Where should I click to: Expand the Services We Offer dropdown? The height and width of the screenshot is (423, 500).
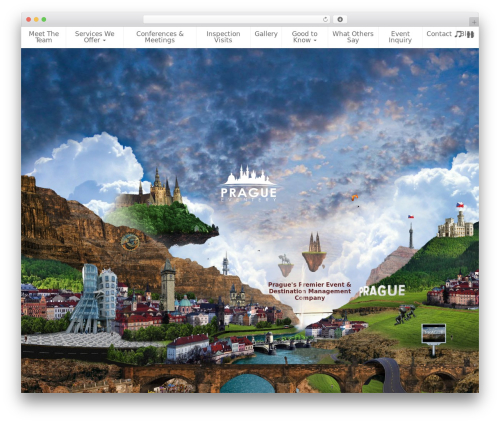click(x=95, y=37)
